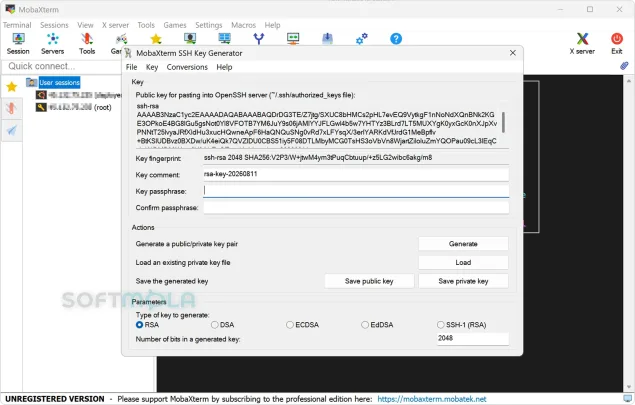This screenshot has height=405, width=635.
Task: Open the Sessions menu in MobaXterm
Action: point(54,25)
